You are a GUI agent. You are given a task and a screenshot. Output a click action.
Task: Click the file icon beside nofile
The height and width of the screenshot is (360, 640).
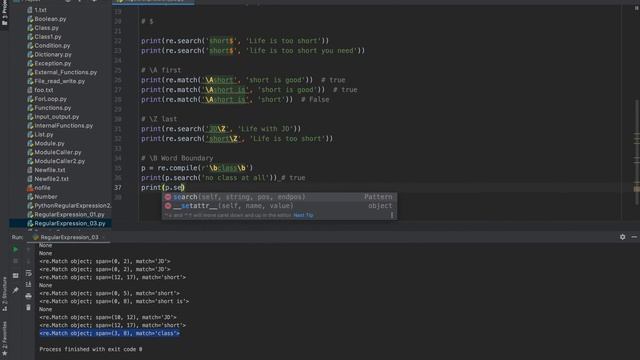pyautogui.click(x=30, y=188)
